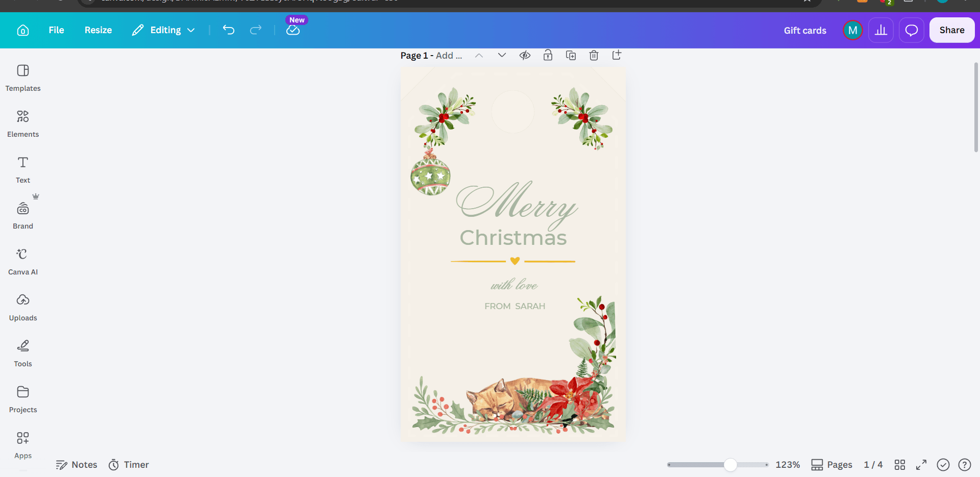980x477 pixels.
Task: Open the comments speech bubble
Action: point(912,30)
